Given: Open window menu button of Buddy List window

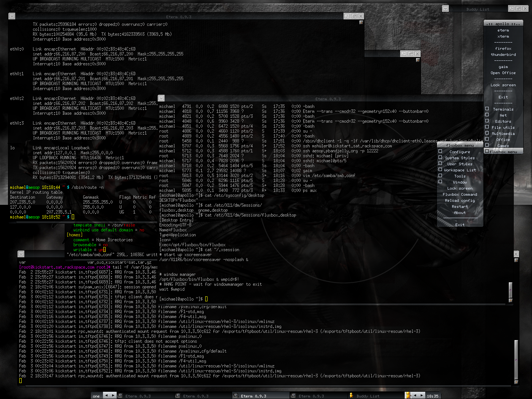Looking at the screenshot, I should click(445, 8).
